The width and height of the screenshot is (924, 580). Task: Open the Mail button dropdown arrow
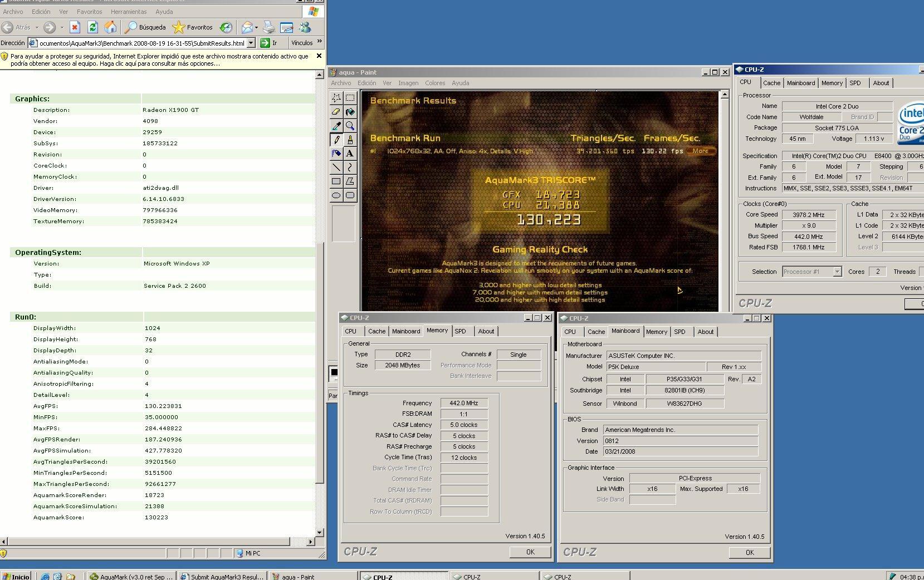[x=256, y=27]
